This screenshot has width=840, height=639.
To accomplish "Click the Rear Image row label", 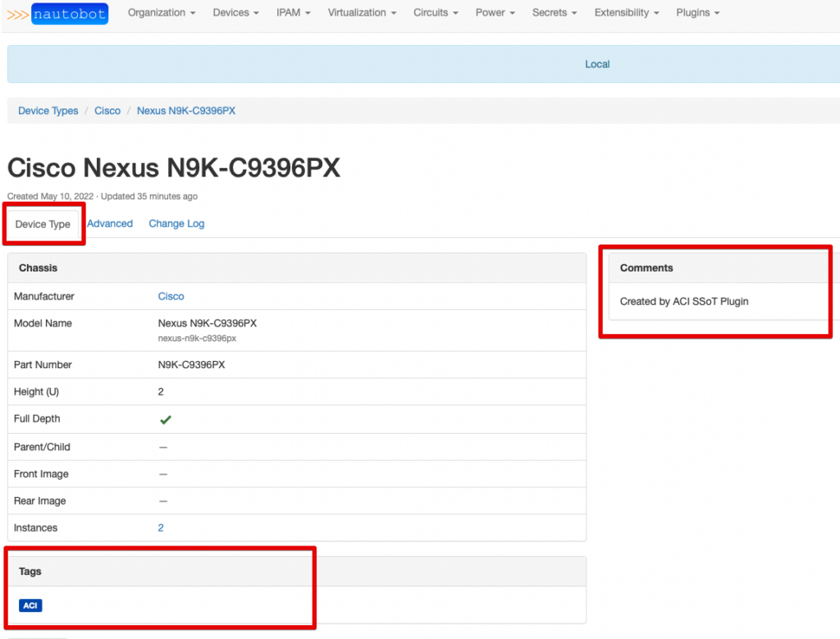I will [39, 501].
